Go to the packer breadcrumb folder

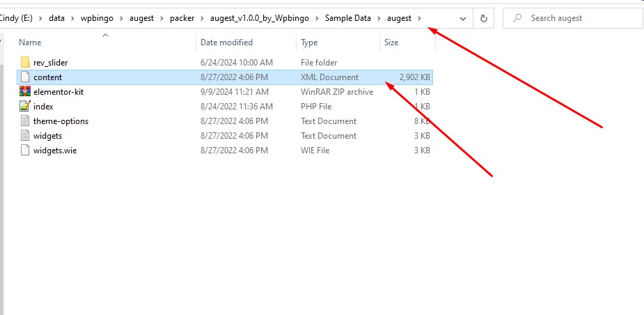click(182, 17)
